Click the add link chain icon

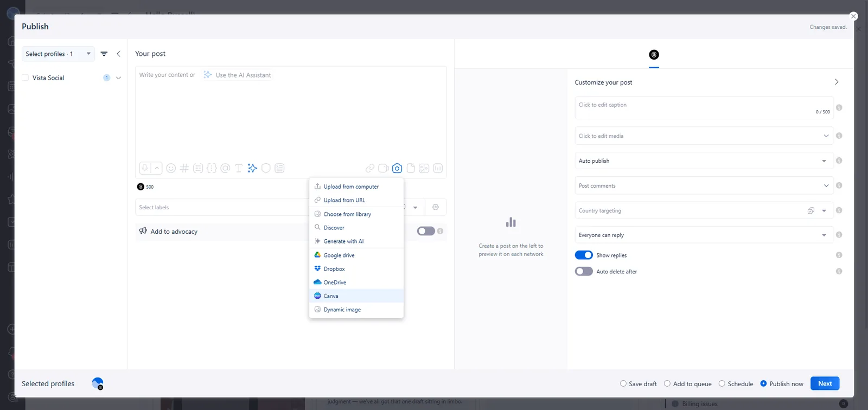click(x=370, y=168)
